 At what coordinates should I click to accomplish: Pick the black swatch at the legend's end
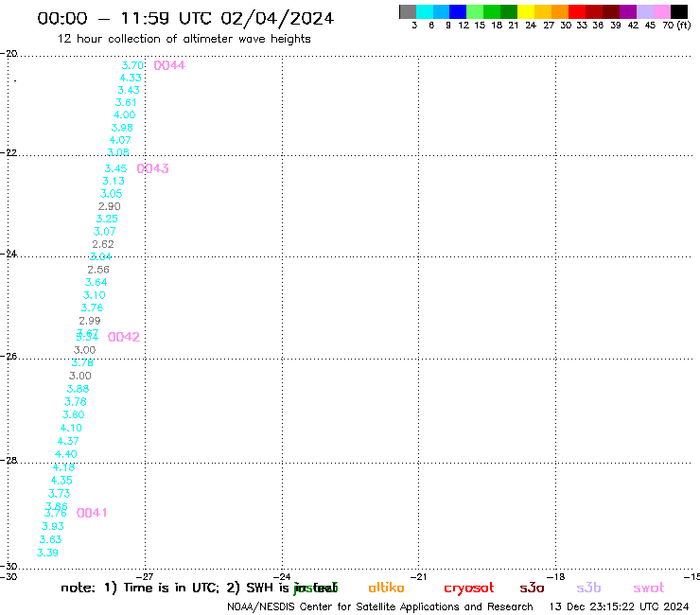click(x=679, y=11)
